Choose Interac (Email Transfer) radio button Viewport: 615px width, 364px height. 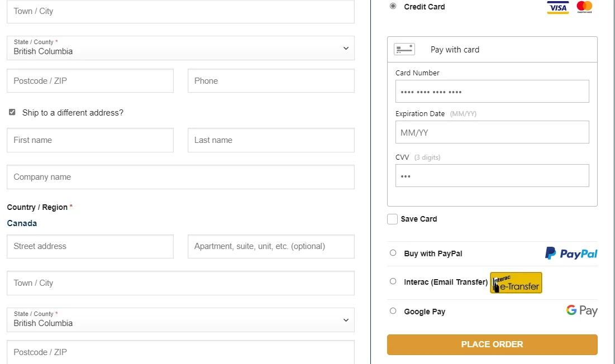(393, 281)
